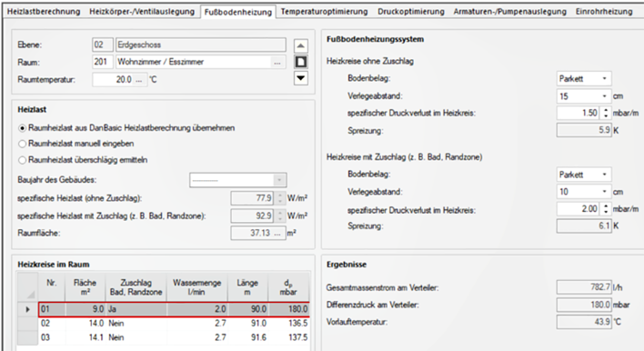Adjust spinner of Druckverlust 1.50 mbar/m

(606, 113)
